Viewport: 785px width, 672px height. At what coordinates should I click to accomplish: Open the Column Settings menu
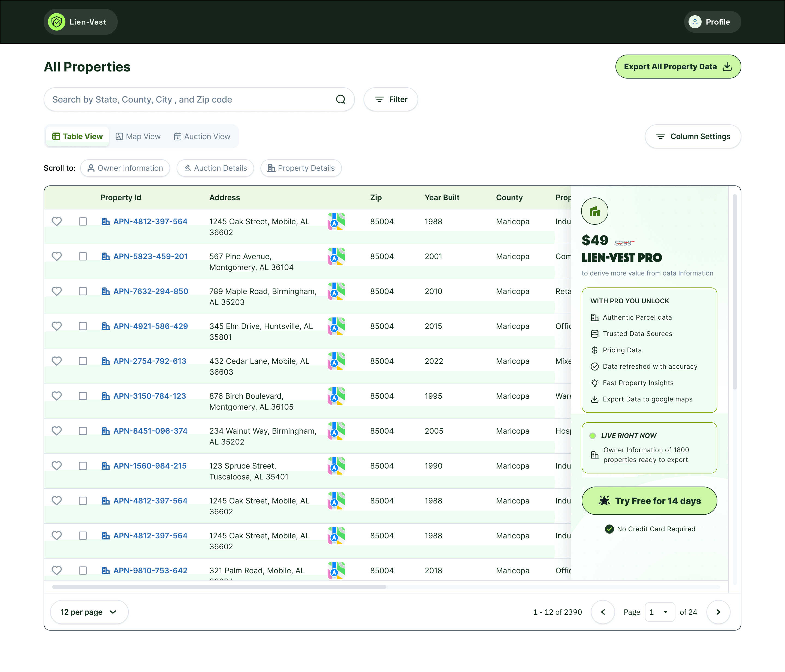click(x=693, y=136)
